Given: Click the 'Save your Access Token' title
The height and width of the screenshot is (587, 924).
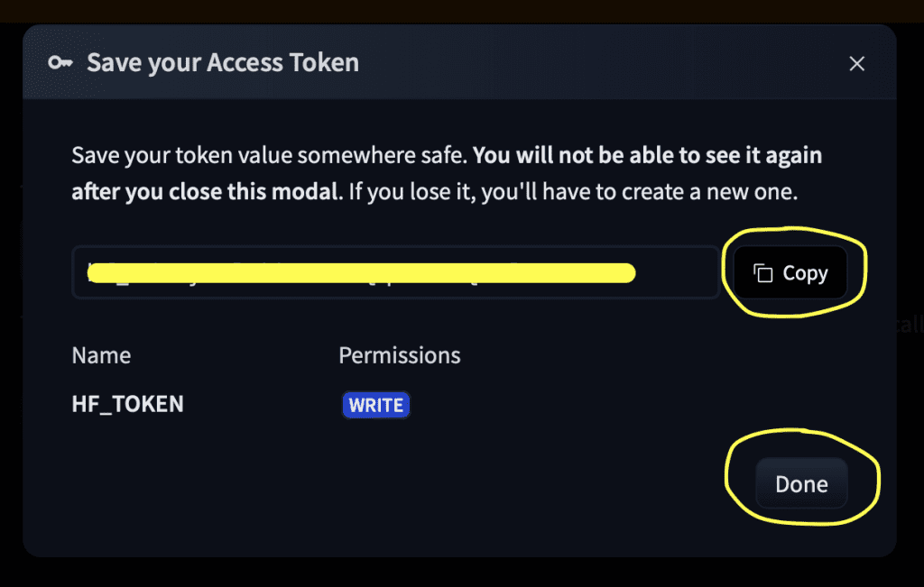Looking at the screenshot, I should pyautogui.click(x=222, y=63).
